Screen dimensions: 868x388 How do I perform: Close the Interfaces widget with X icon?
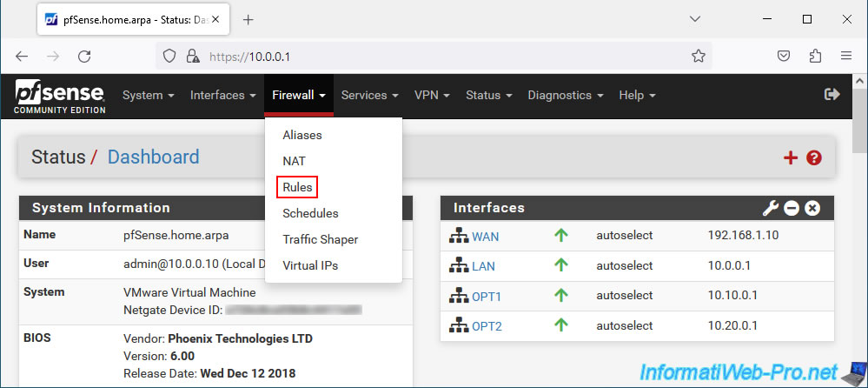tap(812, 208)
